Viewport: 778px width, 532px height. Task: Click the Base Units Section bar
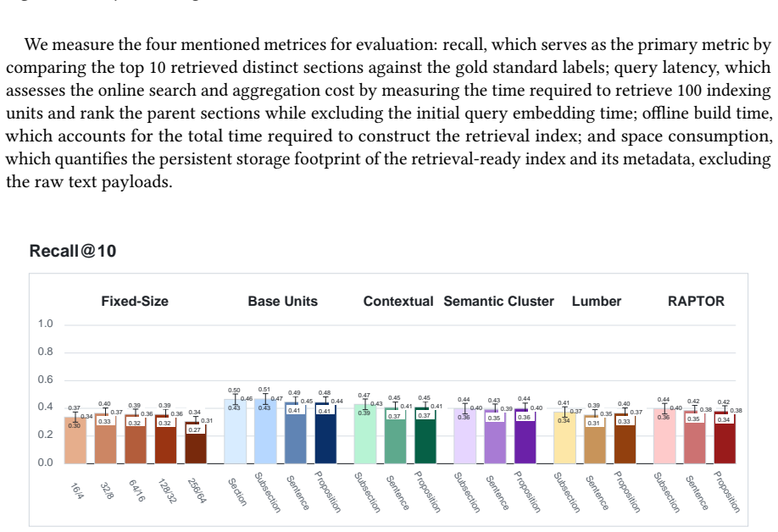coord(236,431)
